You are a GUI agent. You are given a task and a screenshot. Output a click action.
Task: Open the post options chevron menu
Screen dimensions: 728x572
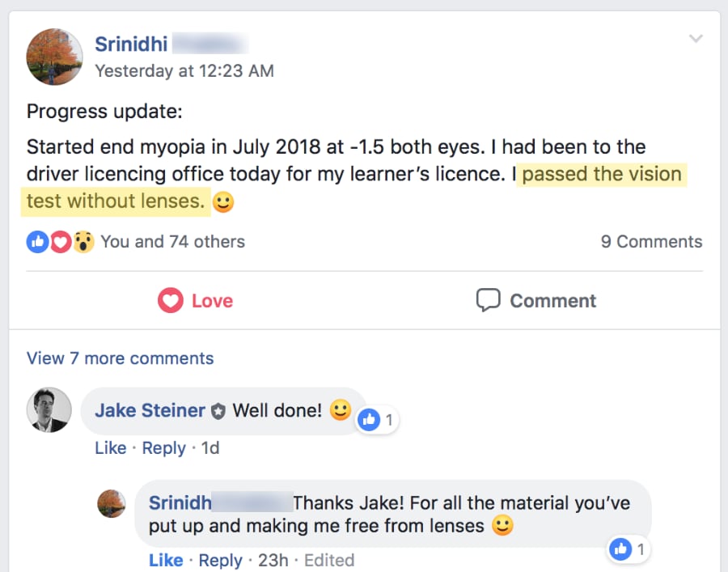coord(696,39)
